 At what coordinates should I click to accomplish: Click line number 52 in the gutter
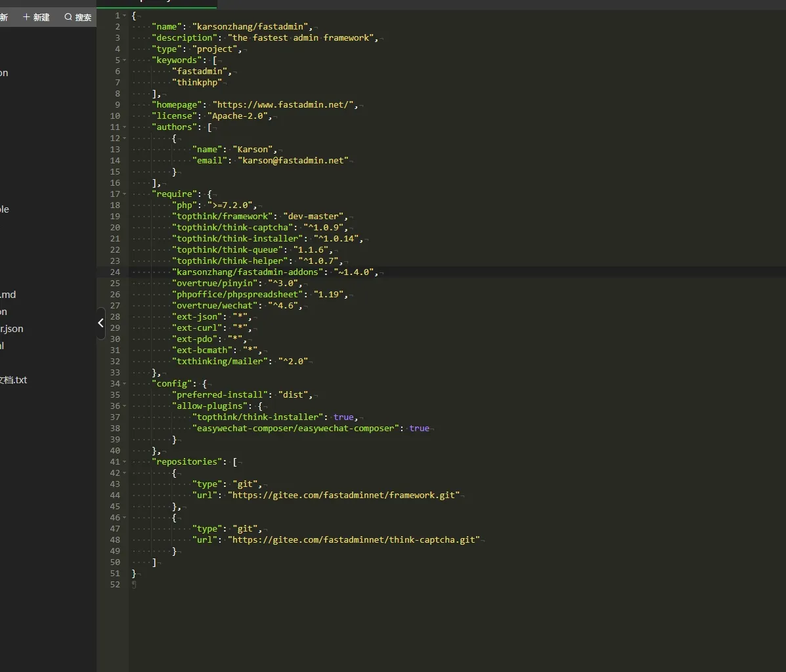pyautogui.click(x=115, y=585)
